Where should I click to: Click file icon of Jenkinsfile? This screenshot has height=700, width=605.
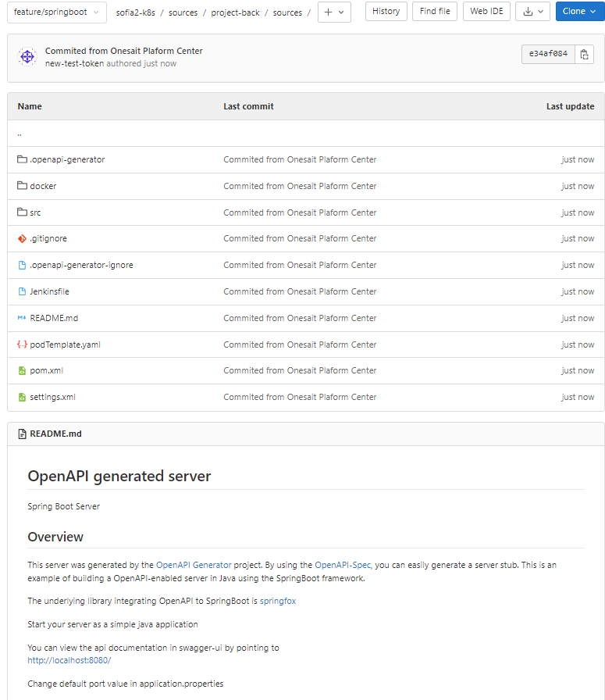(22, 291)
